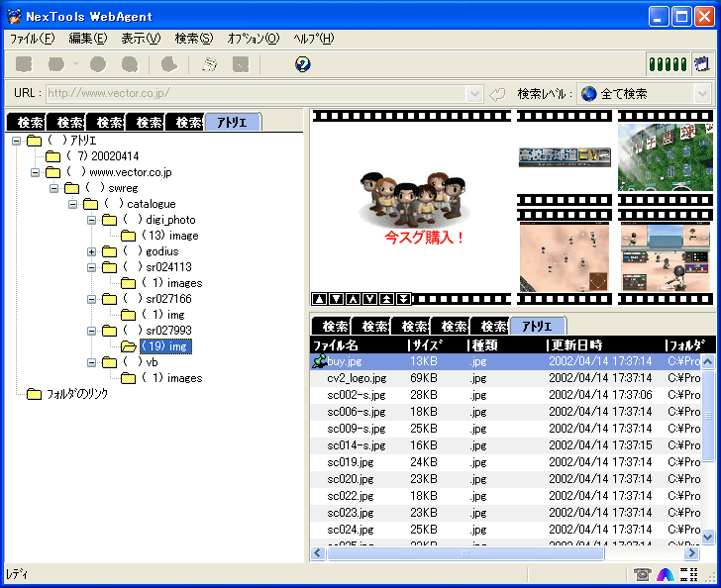
Task: Click the open folder icon beside (19) img
Action: (x=129, y=346)
